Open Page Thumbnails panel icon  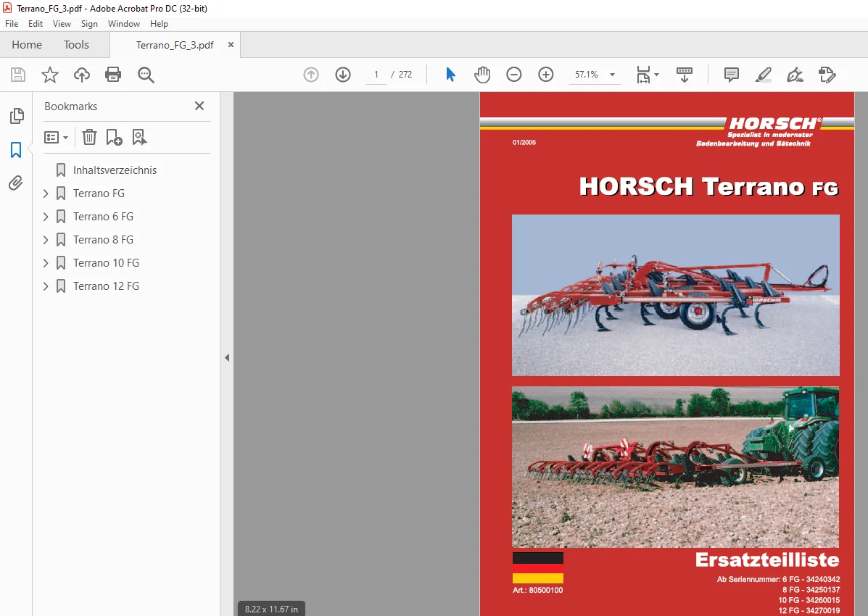[17, 116]
